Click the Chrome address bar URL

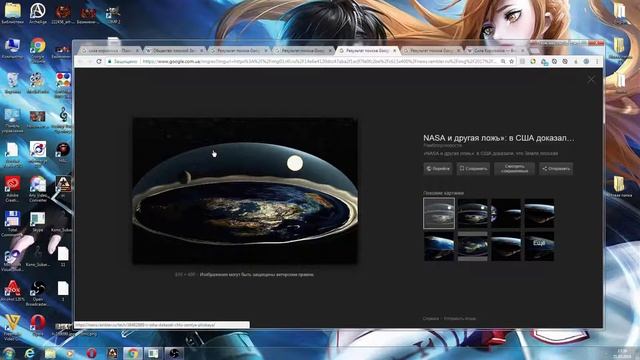coord(319,61)
